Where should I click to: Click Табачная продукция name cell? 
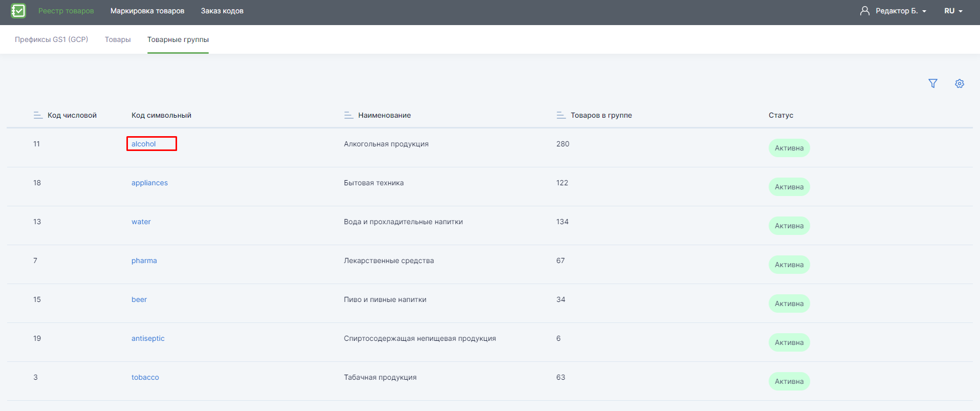(380, 377)
